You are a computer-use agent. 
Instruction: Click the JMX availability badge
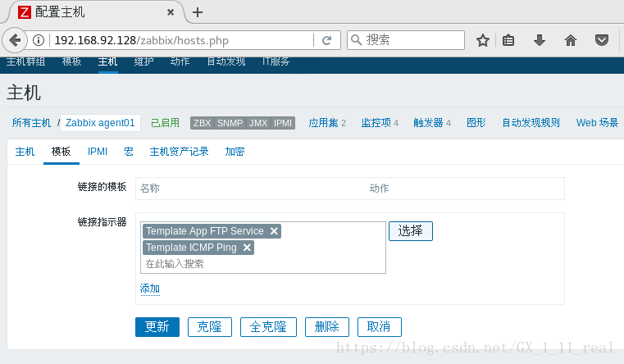point(258,123)
